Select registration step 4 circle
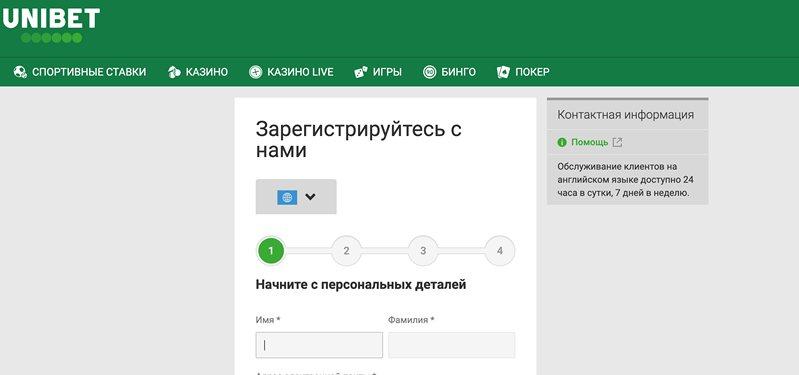 pyautogui.click(x=499, y=251)
